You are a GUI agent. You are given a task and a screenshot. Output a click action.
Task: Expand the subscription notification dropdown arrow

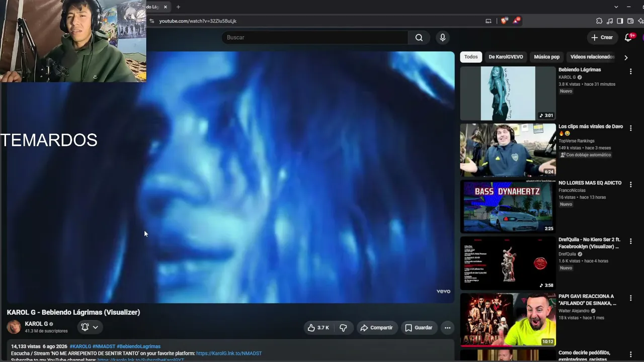click(x=95, y=327)
